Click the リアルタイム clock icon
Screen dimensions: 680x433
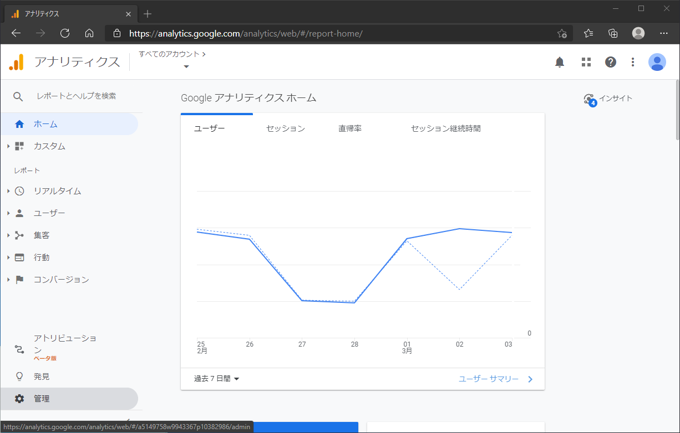(x=20, y=191)
